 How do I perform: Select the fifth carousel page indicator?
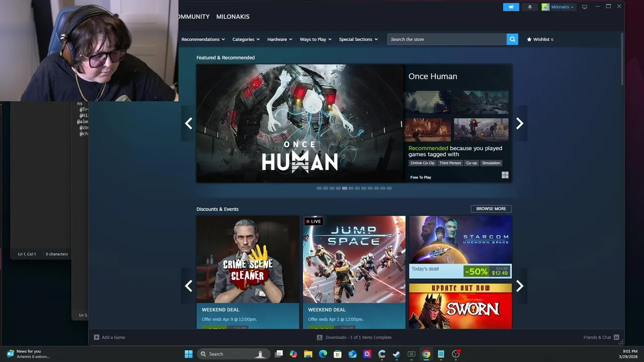coord(345,188)
